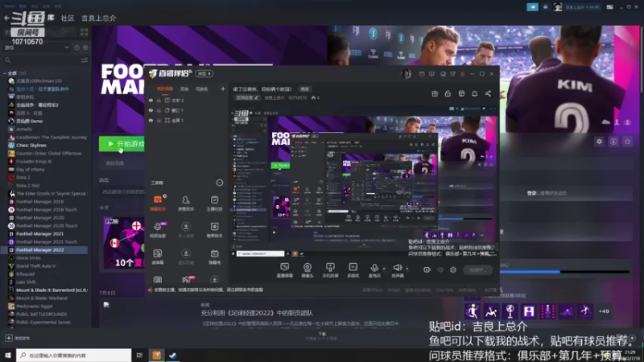Open the orange 弹幕助手 tool
This screenshot has height=362, width=644.
158,203
